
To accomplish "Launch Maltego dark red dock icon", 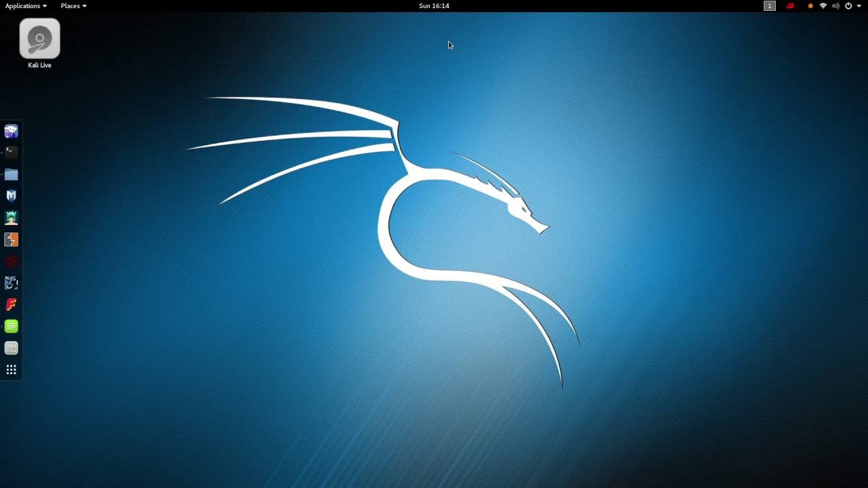I will pos(11,261).
